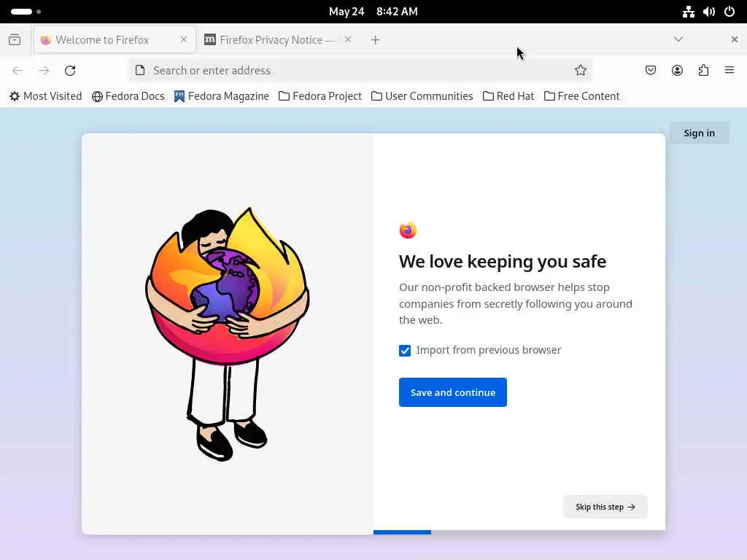Expand the Fedora Project bookmarks folder

click(x=320, y=96)
